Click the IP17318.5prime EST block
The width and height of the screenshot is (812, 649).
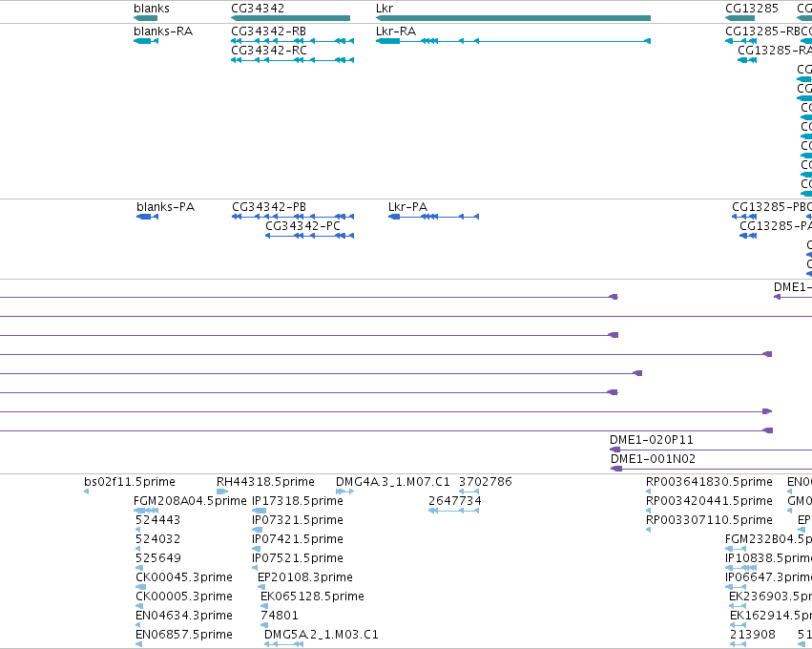pos(259,511)
